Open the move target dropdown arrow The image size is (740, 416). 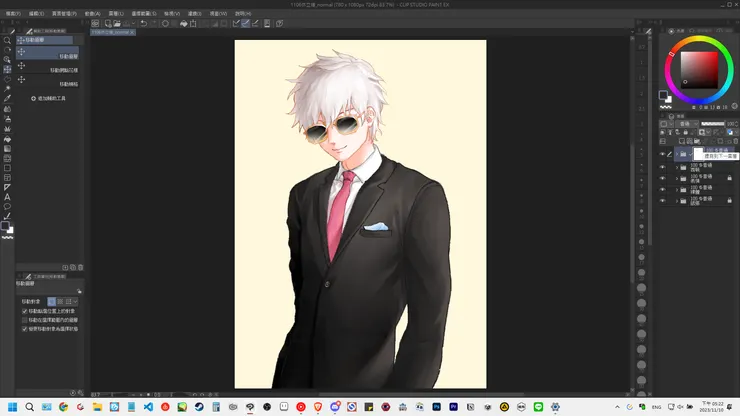tap(75, 301)
